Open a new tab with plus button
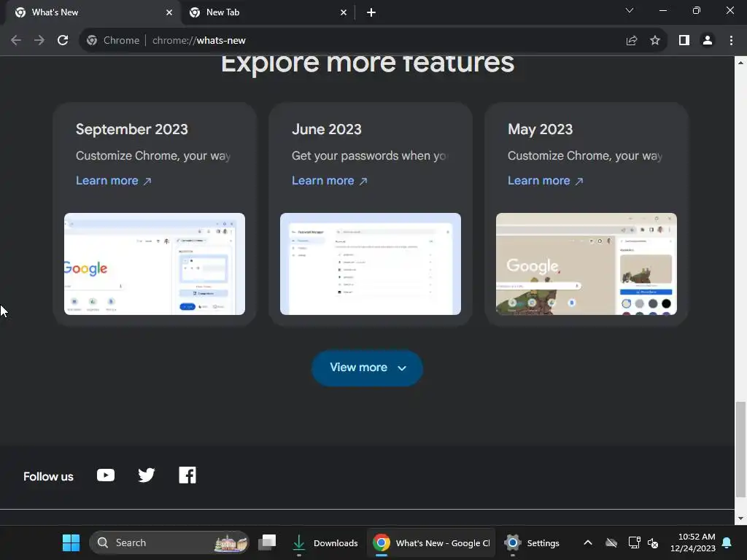Viewport: 747px width, 560px height. pos(371,12)
